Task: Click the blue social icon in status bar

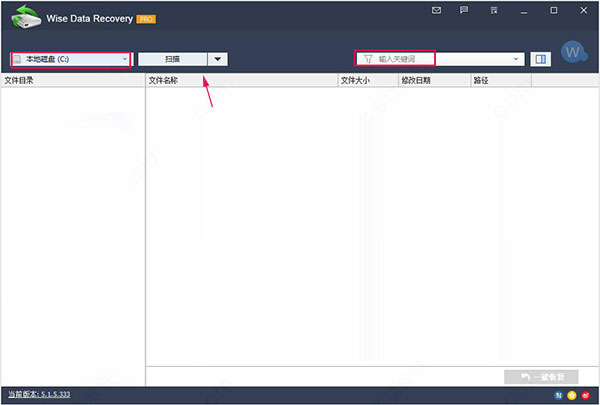Action: coord(558,395)
